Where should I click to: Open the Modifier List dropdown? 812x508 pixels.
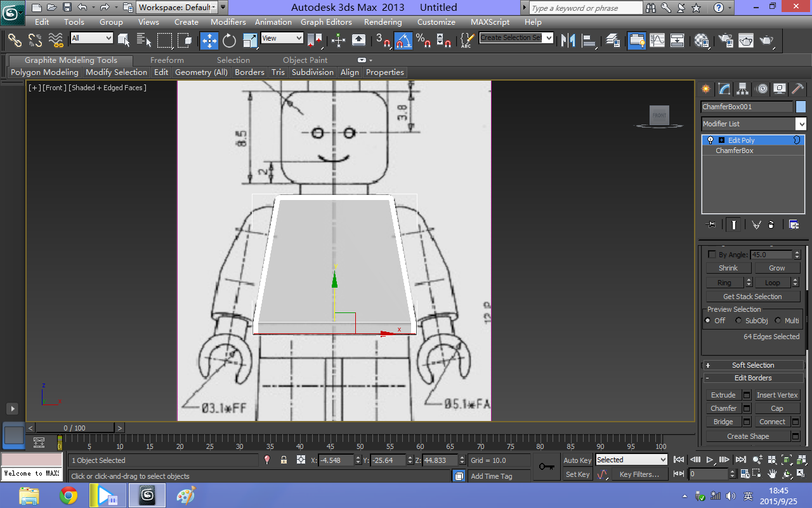[x=754, y=123]
